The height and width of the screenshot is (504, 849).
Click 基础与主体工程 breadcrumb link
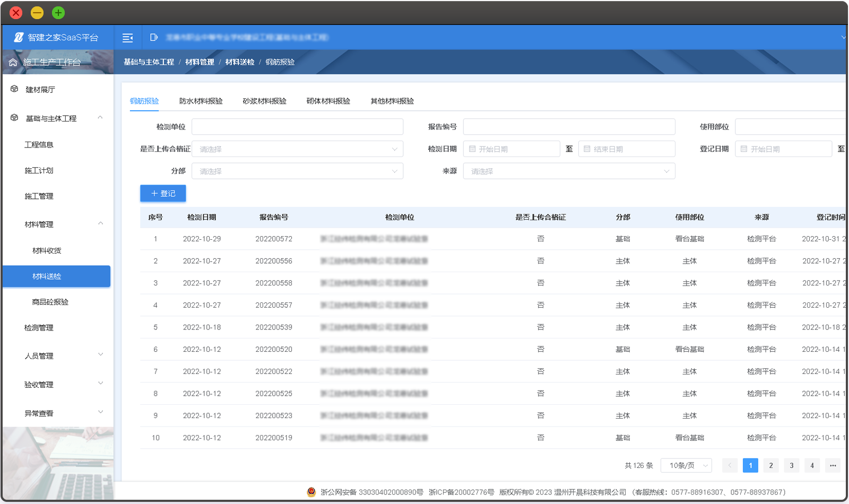(x=149, y=62)
